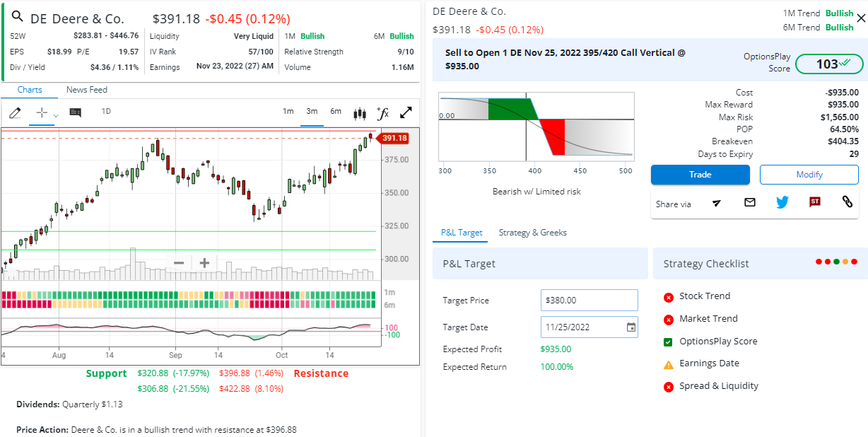
Task: Expand the chart to fullscreen
Action: point(406,112)
